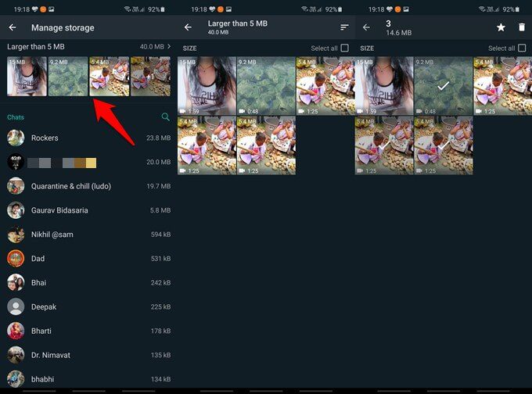
Task: Click Select all label in middle screen
Action: click(x=324, y=48)
